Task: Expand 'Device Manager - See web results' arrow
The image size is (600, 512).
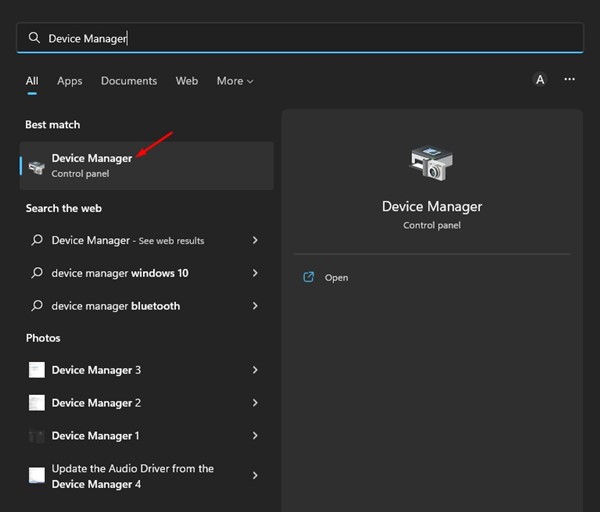Action: pos(255,241)
